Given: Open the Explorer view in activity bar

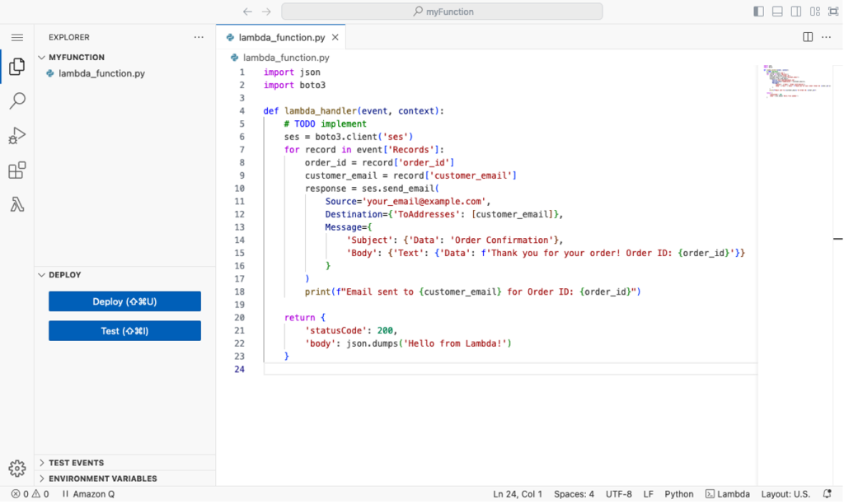Looking at the screenshot, I should click(16, 67).
